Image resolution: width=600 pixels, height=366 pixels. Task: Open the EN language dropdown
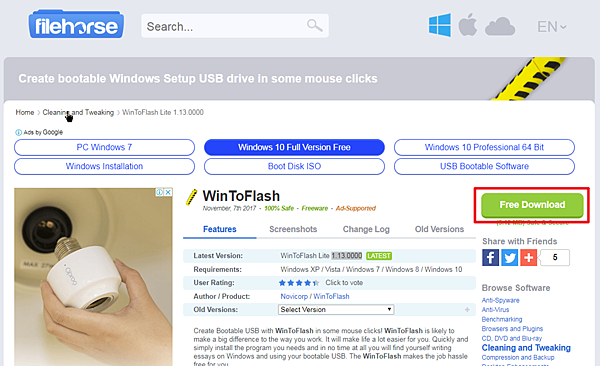click(x=551, y=27)
